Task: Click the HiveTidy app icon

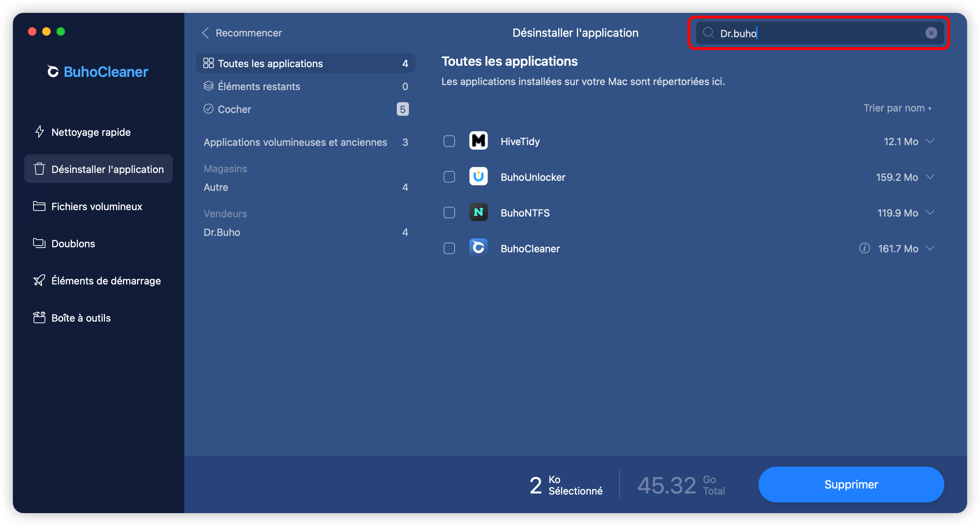Action: [478, 141]
